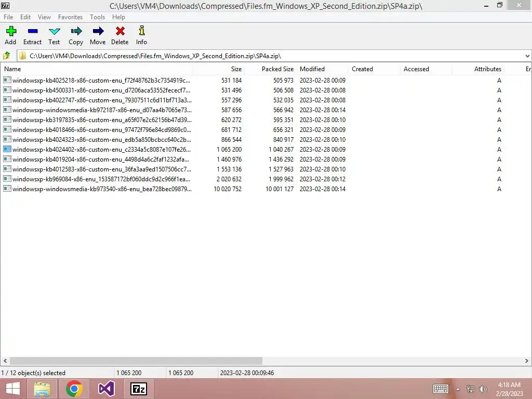Select windowsxp-kb3197835-x86-custom-enu file name

[102, 120]
